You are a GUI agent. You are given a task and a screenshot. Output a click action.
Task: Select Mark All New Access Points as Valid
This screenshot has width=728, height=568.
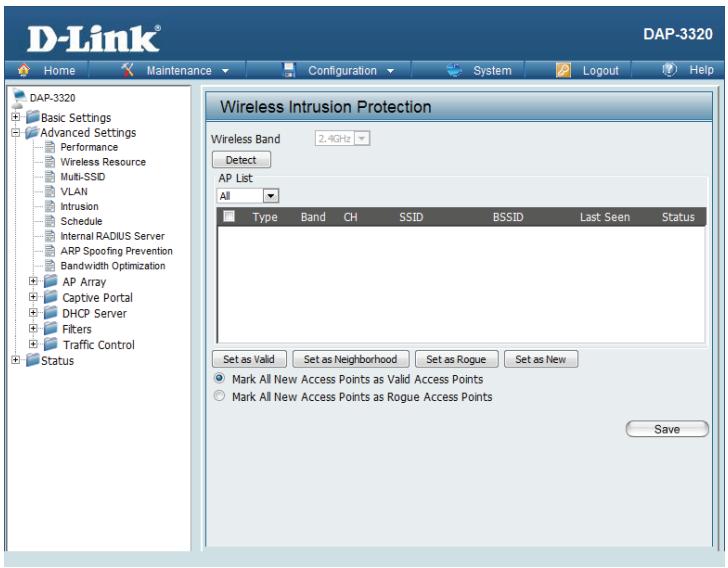(x=219, y=378)
